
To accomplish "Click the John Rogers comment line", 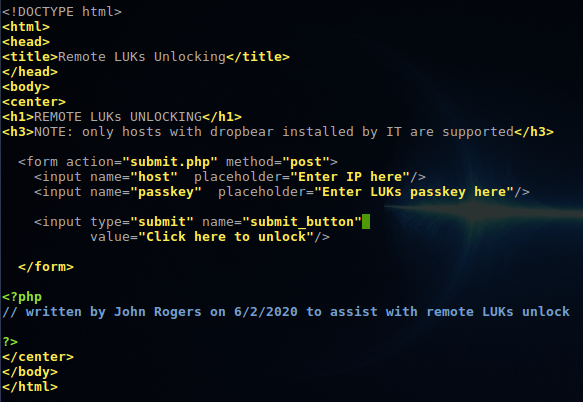I will click(x=286, y=312).
